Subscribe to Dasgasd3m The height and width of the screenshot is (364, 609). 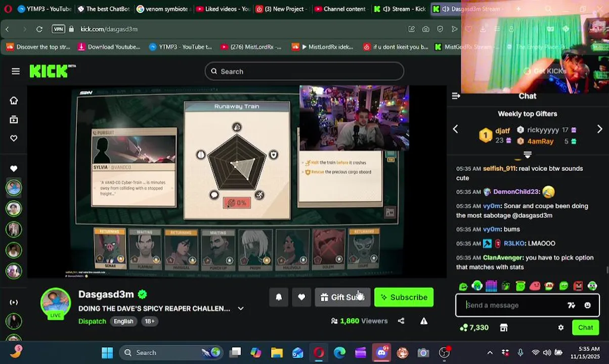tap(404, 297)
